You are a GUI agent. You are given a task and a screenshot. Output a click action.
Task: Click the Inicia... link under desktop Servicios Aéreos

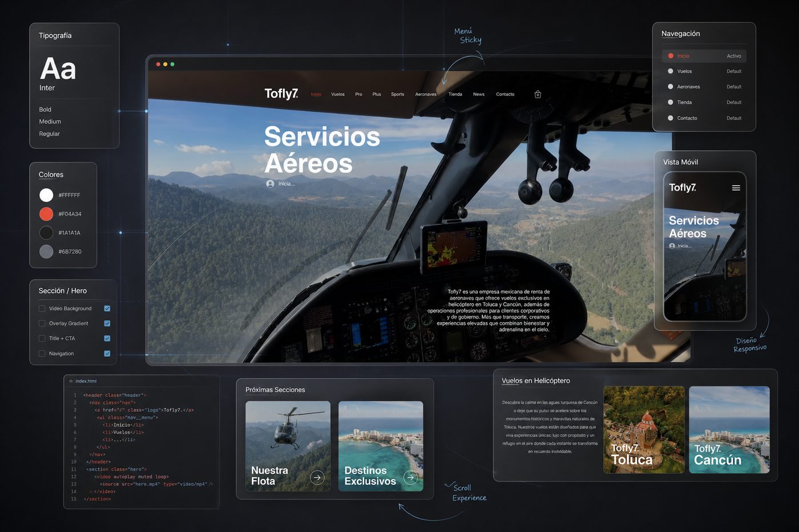pyautogui.click(x=286, y=184)
